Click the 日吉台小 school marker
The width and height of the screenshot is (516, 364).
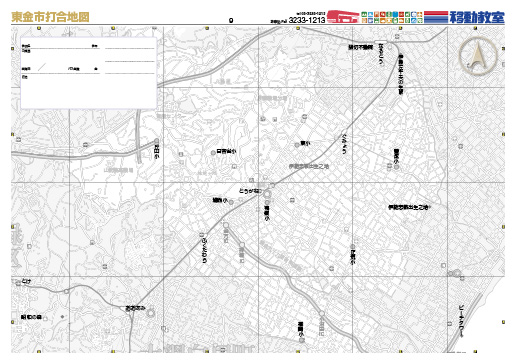[x=213, y=153]
